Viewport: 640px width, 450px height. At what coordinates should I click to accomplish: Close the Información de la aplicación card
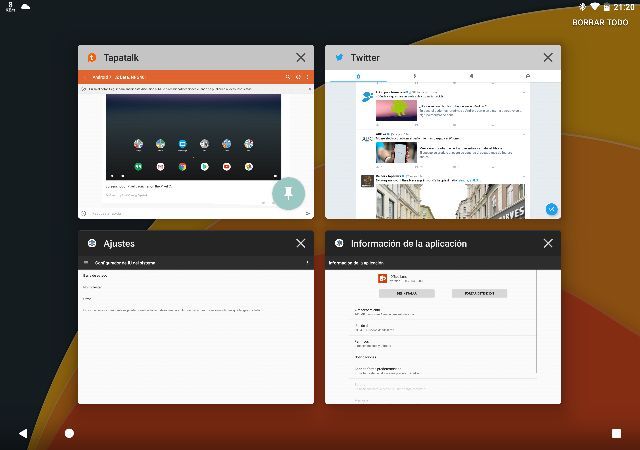pyautogui.click(x=548, y=244)
